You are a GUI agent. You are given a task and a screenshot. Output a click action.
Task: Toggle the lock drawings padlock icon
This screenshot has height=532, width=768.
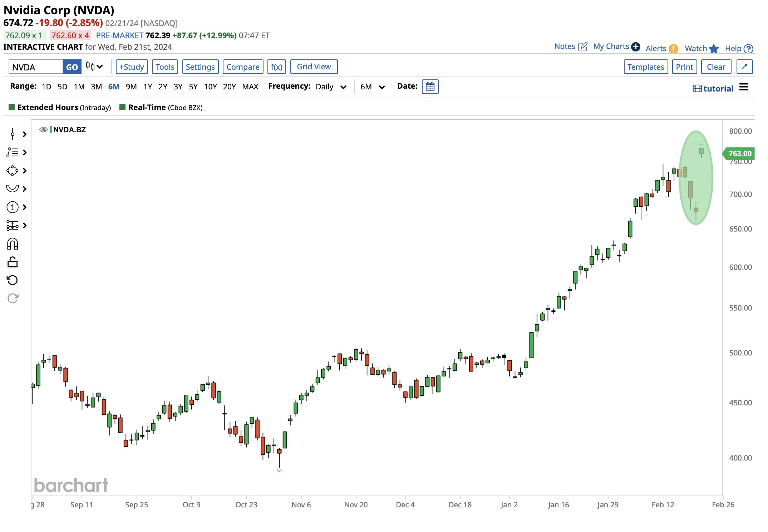(13, 262)
